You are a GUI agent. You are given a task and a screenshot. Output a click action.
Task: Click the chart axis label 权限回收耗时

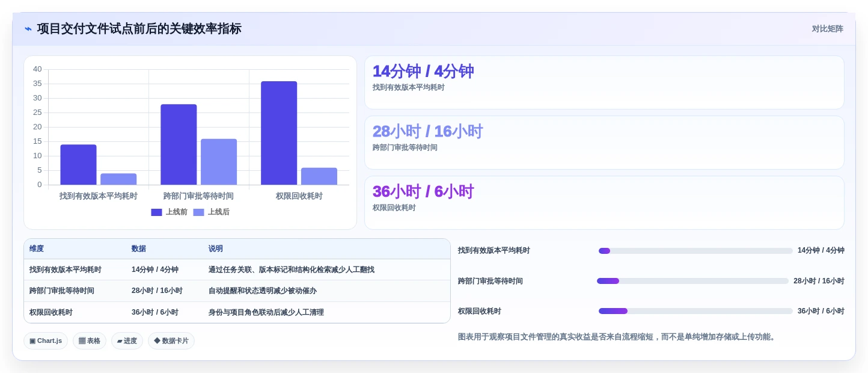coord(299,196)
